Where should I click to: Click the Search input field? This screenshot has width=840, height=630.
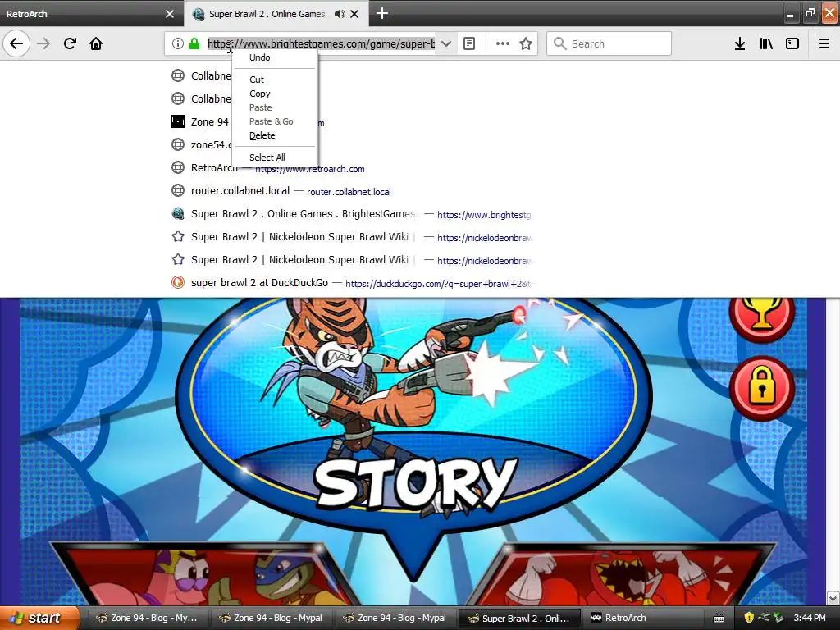(609, 43)
